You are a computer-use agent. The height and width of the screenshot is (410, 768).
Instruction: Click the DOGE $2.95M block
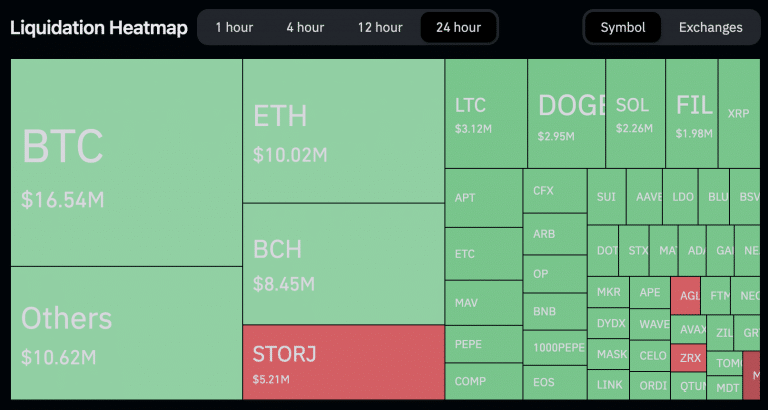coord(567,114)
